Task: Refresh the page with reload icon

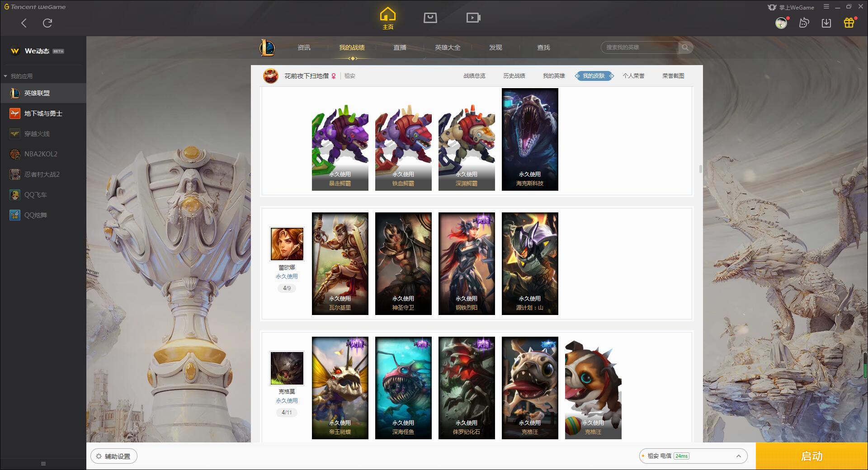Action: [x=47, y=23]
